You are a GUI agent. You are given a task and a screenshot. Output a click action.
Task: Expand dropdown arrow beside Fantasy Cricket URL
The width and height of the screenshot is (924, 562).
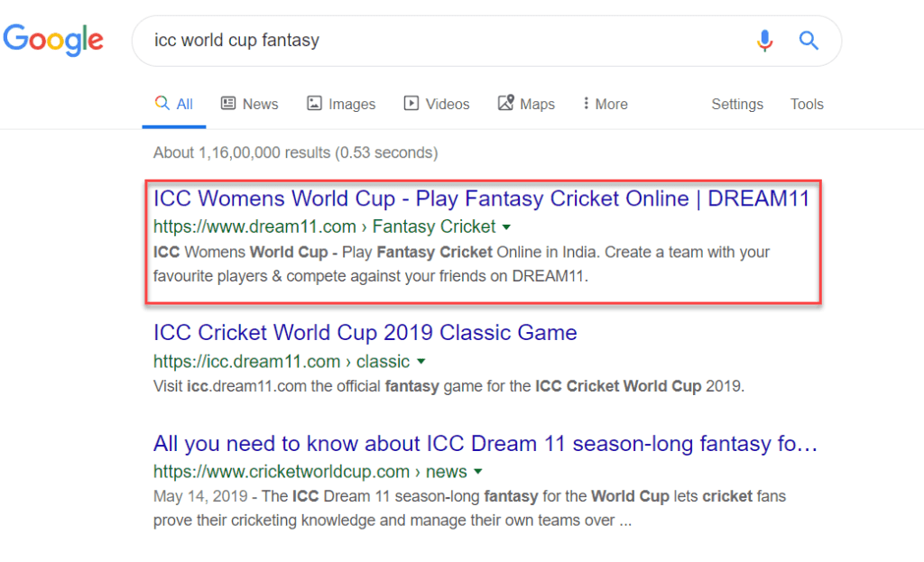point(506,227)
